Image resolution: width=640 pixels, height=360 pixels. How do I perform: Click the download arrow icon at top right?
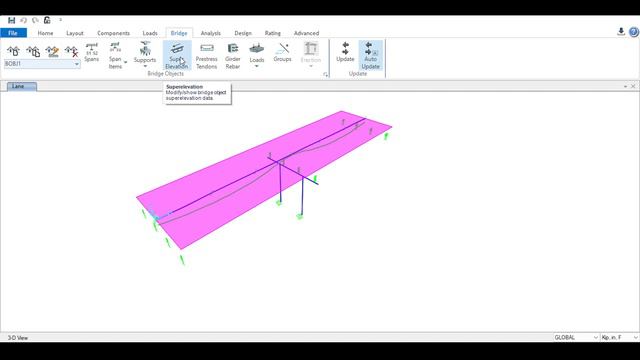click(621, 31)
